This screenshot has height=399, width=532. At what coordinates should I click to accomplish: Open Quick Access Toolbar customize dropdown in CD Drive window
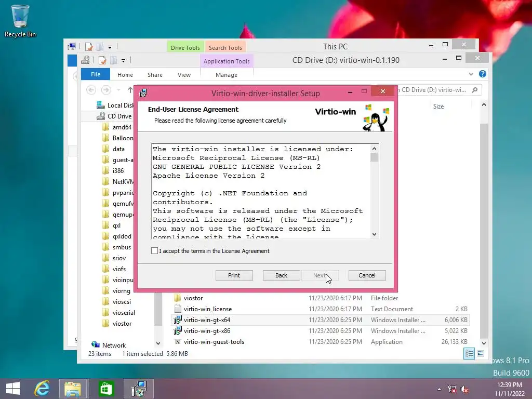click(123, 61)
